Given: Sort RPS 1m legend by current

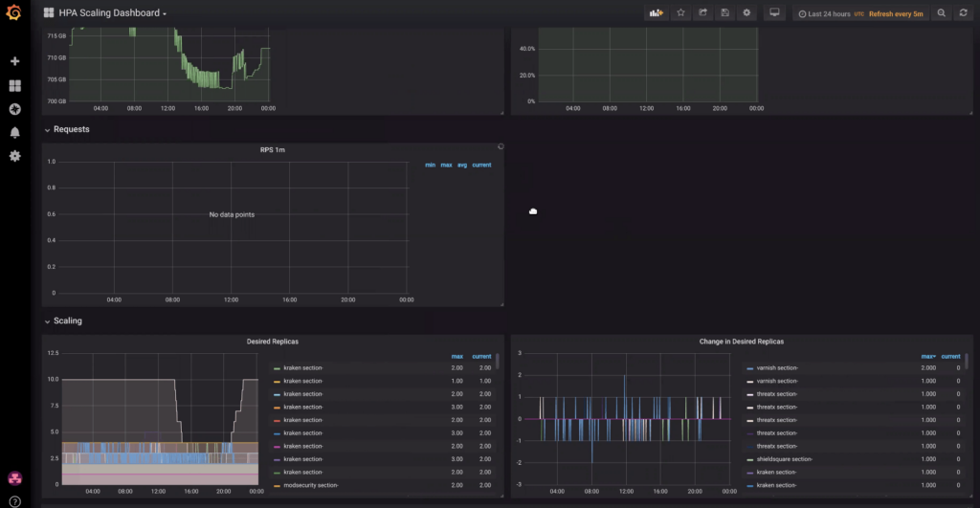Looking at the screenshot, I should (x=481, y=165).
